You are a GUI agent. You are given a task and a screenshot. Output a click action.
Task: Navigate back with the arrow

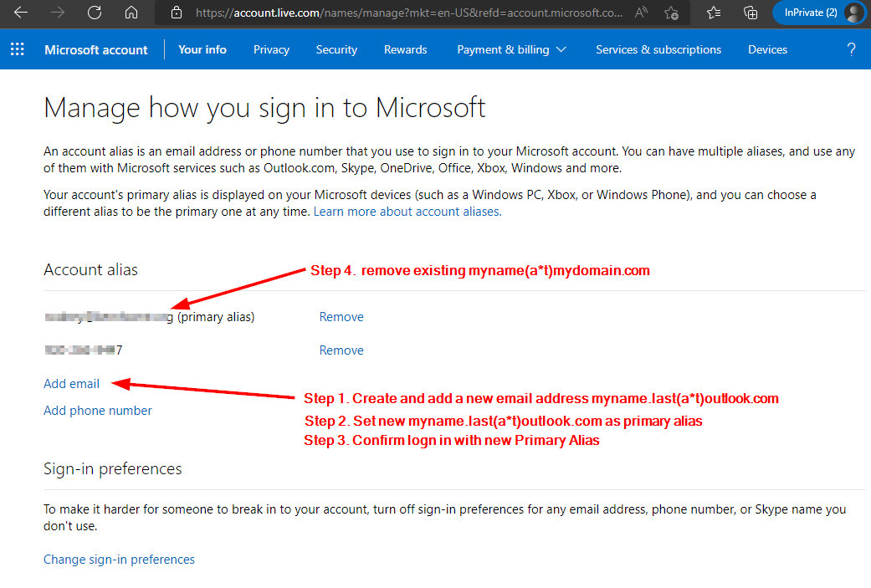20,13
